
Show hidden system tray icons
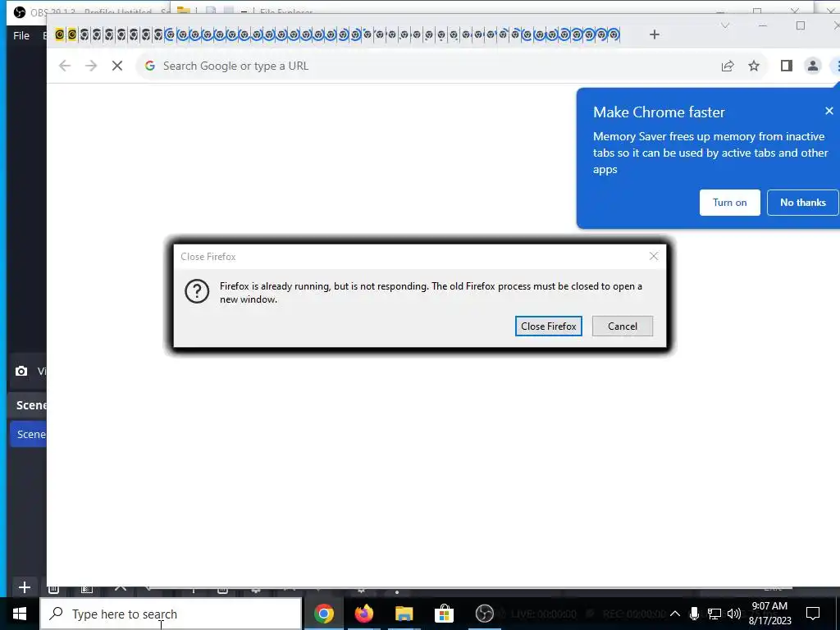pos(675,614)
